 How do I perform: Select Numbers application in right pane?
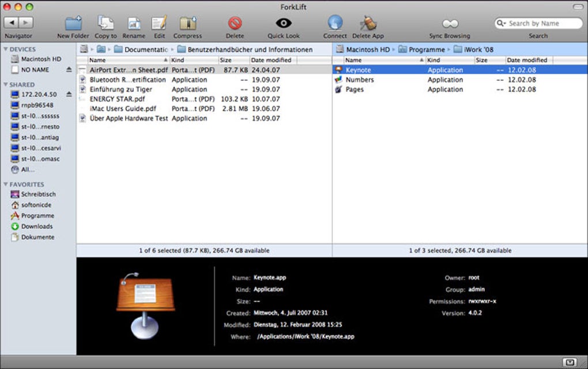coord(460,80)
